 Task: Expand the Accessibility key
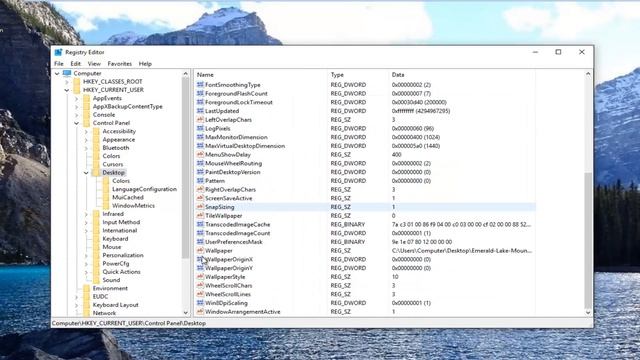[x=87, y=131]
